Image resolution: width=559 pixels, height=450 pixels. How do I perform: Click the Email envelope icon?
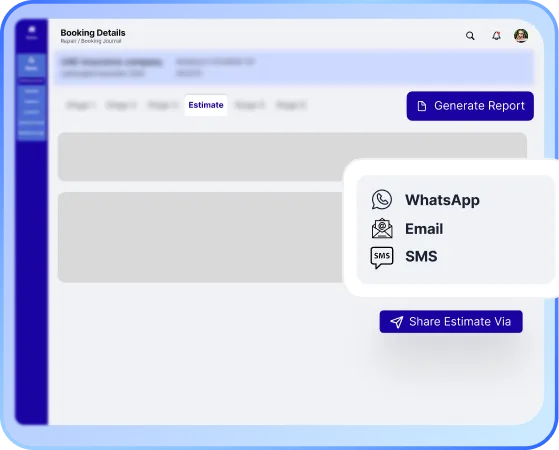[382, 228]
